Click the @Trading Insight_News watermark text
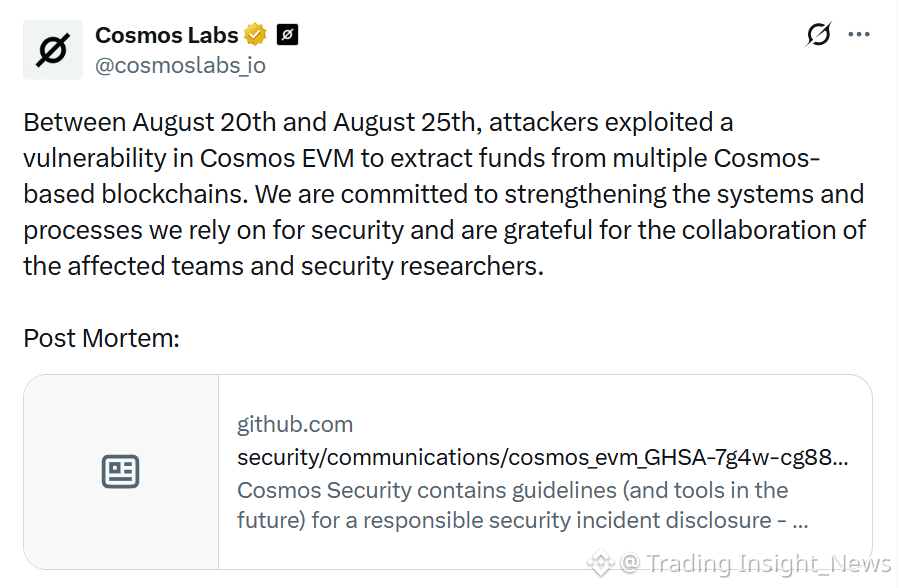 pyautogui.click(x=756, y=563)
